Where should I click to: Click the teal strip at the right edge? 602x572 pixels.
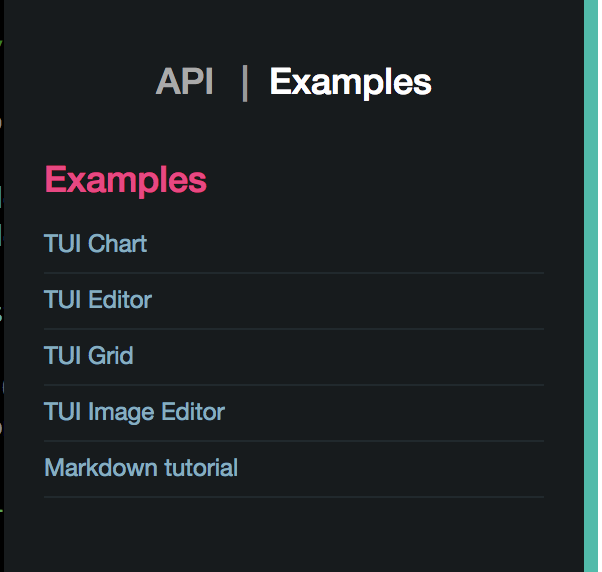(x=591, y=286)
